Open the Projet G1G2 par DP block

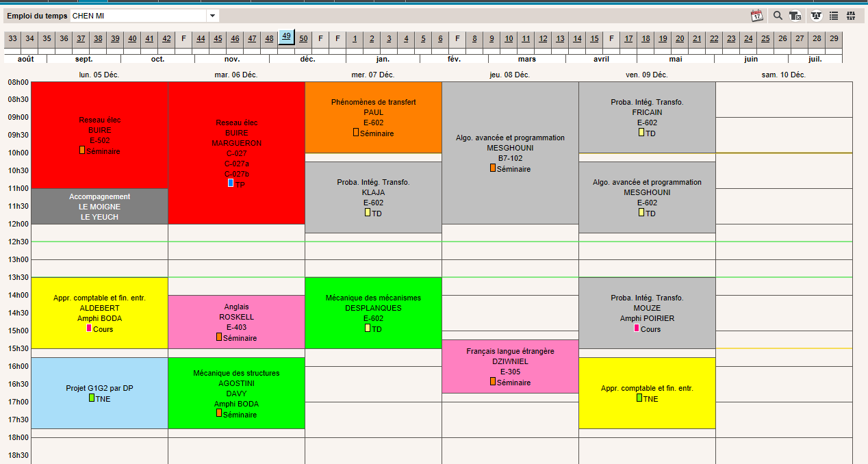(x=99, y=392)
